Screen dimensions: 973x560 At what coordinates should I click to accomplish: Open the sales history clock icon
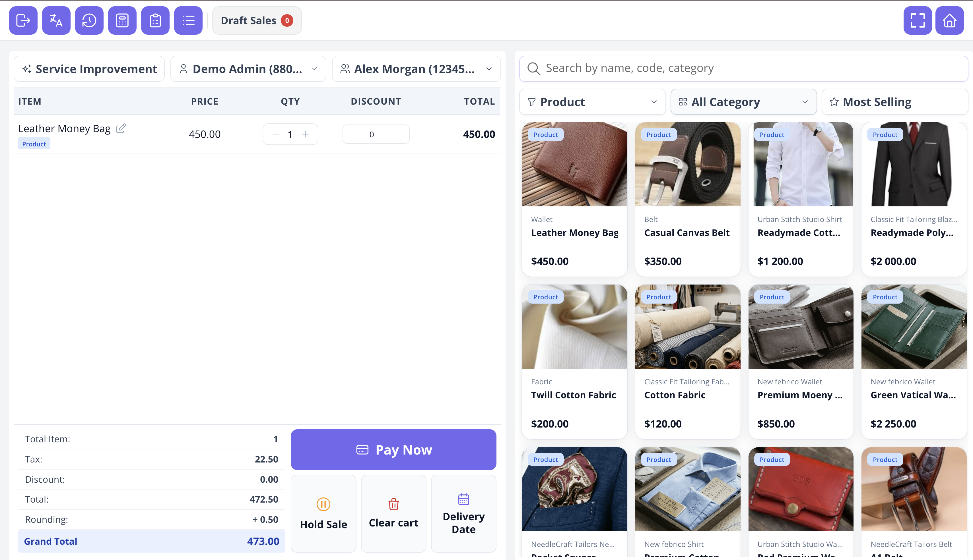[x=89, y=20]
